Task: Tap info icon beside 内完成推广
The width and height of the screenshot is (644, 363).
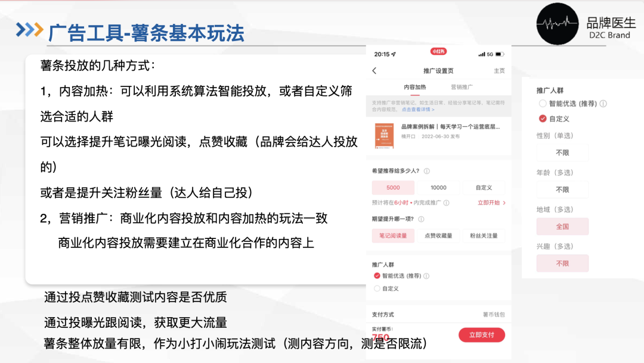Action: [447, 203]
